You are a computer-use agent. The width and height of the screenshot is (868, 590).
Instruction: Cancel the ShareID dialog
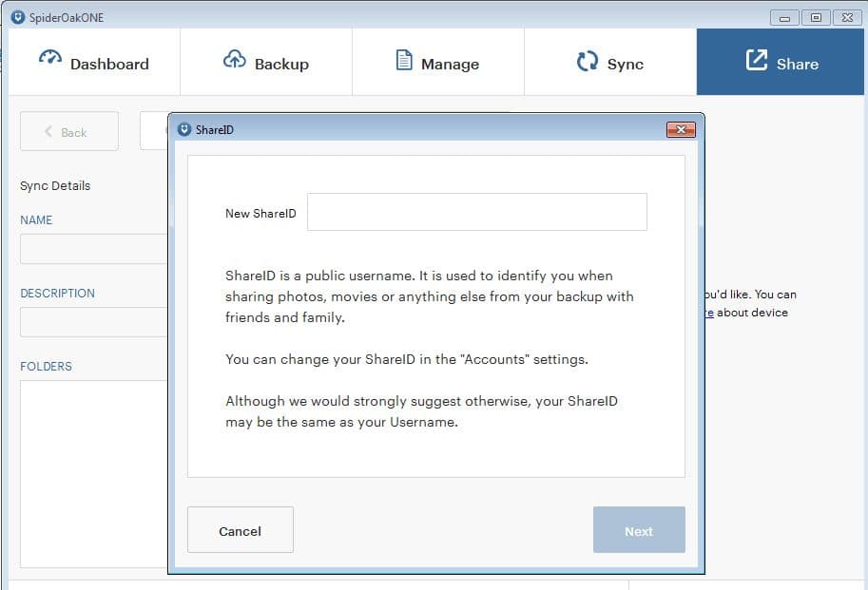pyautogui.click(x=241, y=530)
